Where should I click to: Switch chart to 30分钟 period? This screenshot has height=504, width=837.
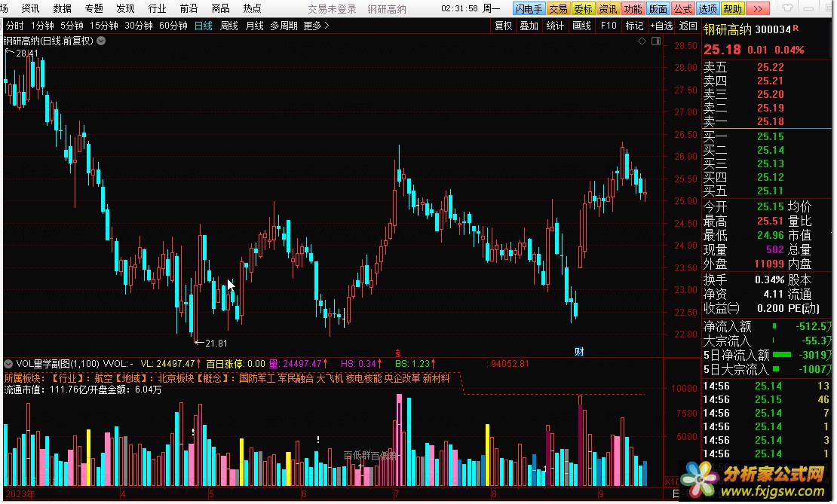138,26
